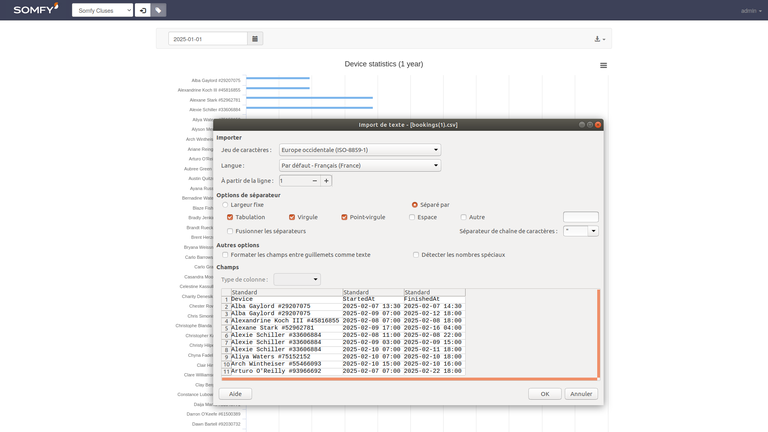The width and height of the screenshot is (768, 432).
Task: Click row number 2 in preview
Action: pos(226,306)
